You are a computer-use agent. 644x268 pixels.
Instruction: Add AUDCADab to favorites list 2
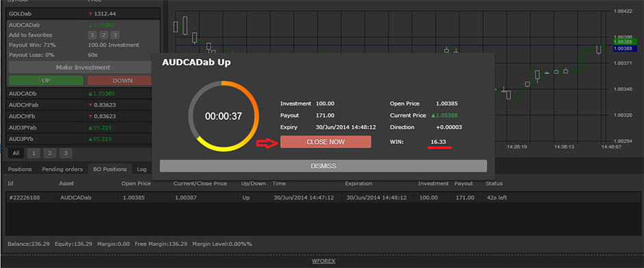104,36
